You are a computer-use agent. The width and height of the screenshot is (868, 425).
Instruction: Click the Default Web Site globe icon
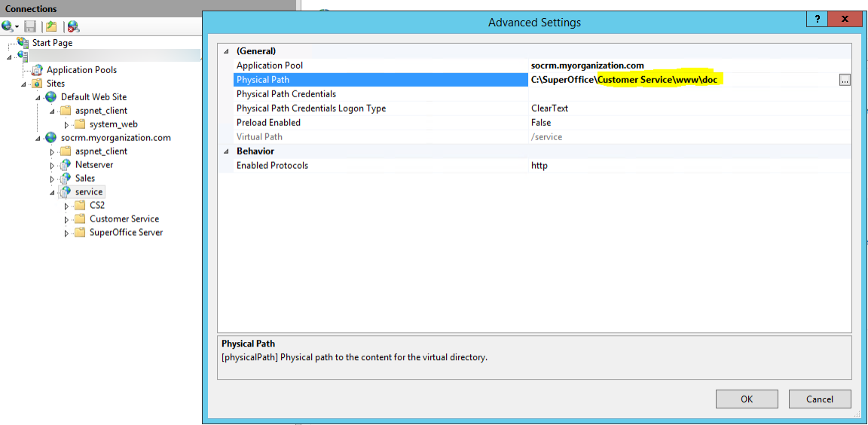pos(51,97)
